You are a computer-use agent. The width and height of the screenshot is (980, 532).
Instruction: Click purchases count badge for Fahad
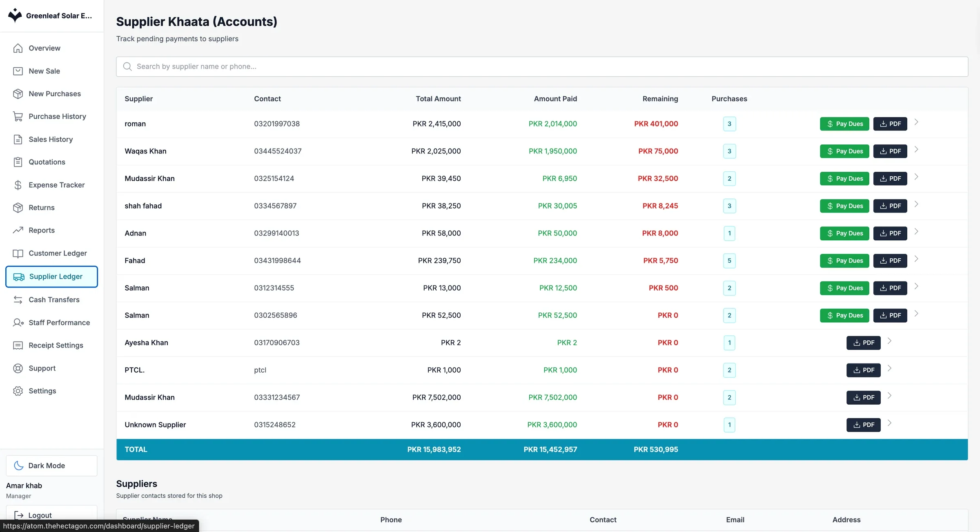(x=729, y=261)
